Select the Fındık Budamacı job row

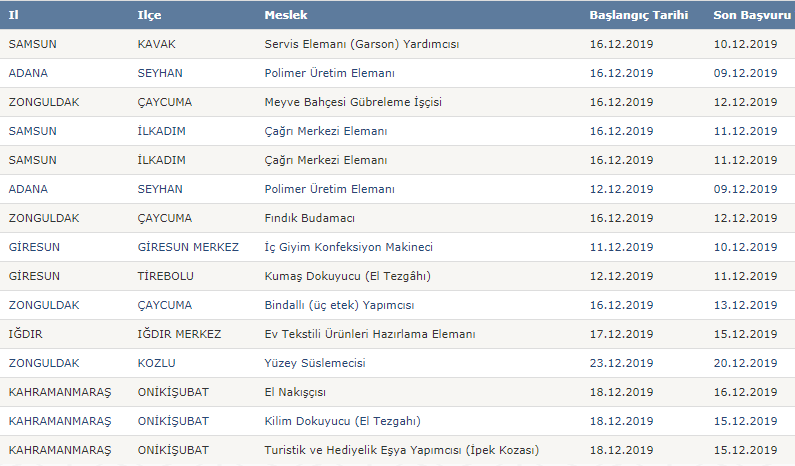pyautogui.click(x=398, y=218)
